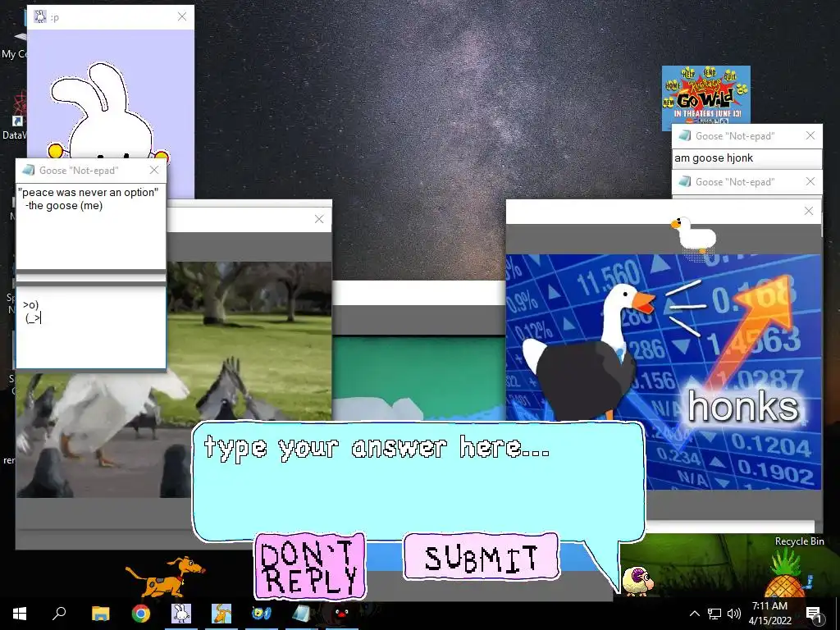Screen dimensions: 840x630
Task: Click am goose hjonk Not-epad title icon
Action: tap(685, 135)
